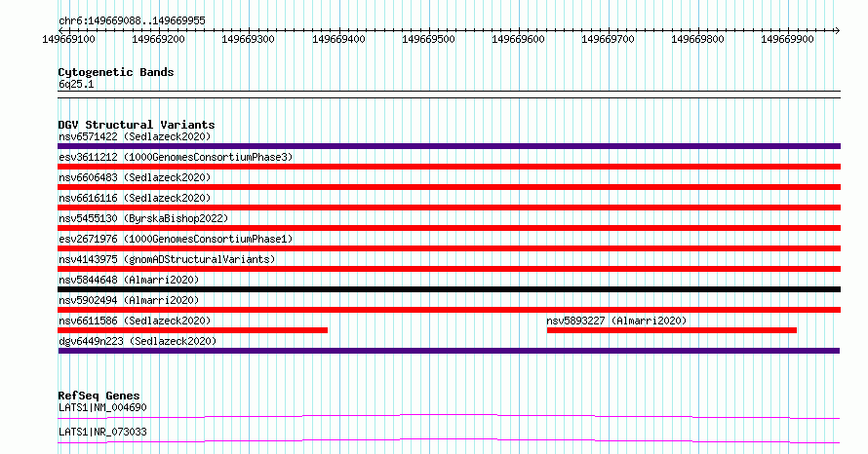Click ruler position 149669100
Image resolution: width=868 pixels, height=454 pixels.
pyautogui.click(x=68, y=39)
